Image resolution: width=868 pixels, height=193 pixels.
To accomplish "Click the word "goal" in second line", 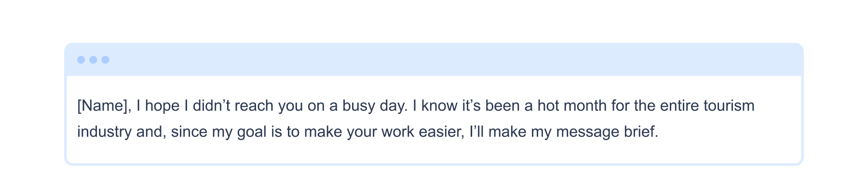I will click(x=252, y=132).
